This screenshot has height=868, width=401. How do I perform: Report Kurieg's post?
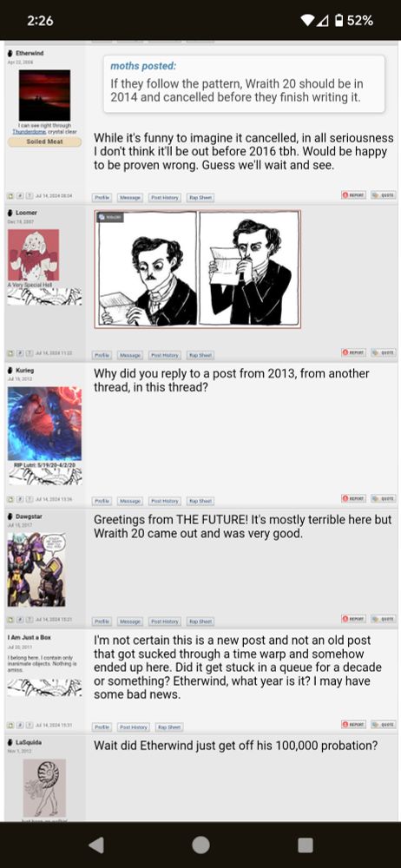click(x=353, y=498)
